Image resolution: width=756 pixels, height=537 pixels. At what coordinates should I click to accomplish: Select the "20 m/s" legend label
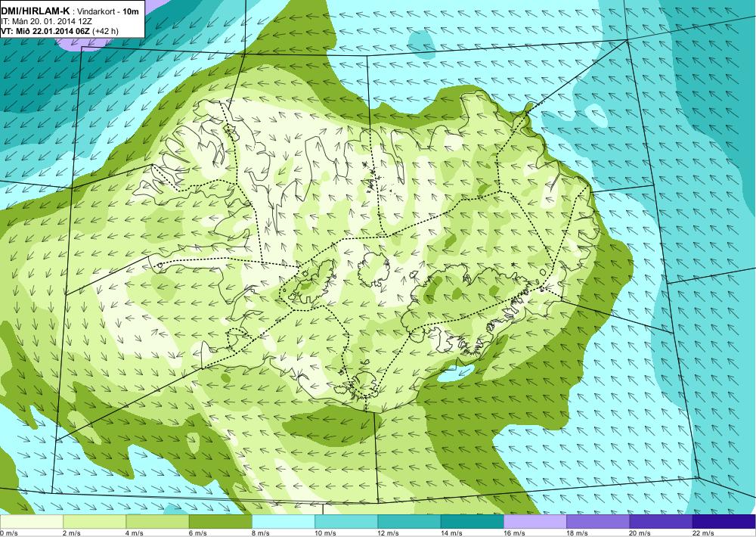[x=641, y=533]
